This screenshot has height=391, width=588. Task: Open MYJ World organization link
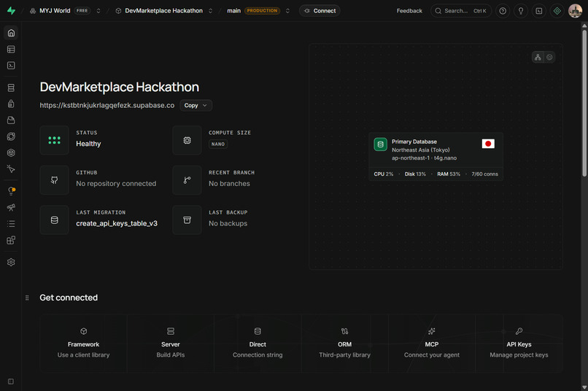tap(55, 11)
